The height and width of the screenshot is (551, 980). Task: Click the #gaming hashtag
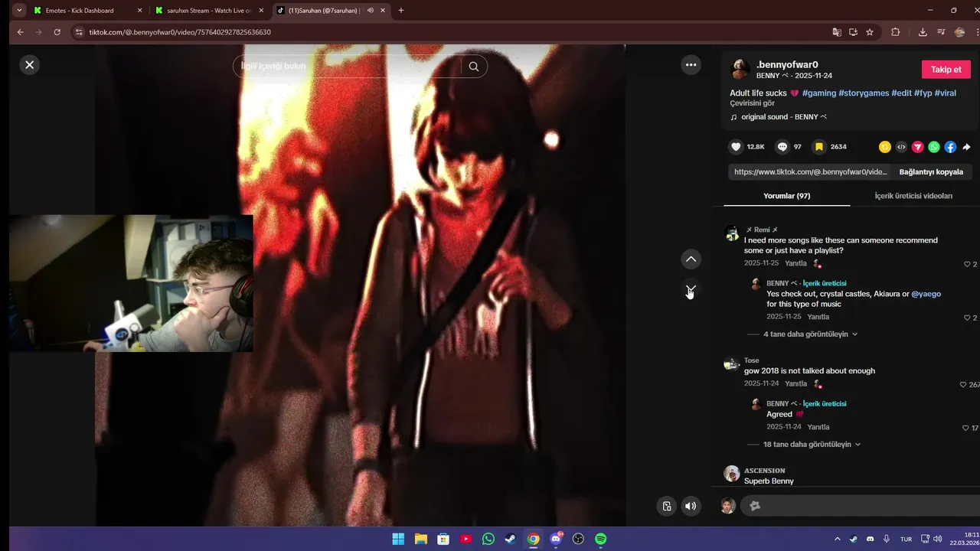click(819, 93)
